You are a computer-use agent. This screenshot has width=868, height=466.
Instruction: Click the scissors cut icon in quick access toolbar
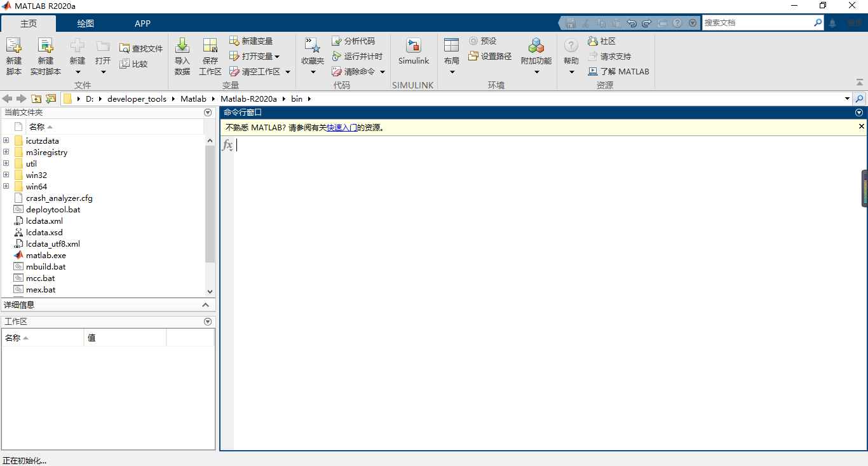pos(586,23)
